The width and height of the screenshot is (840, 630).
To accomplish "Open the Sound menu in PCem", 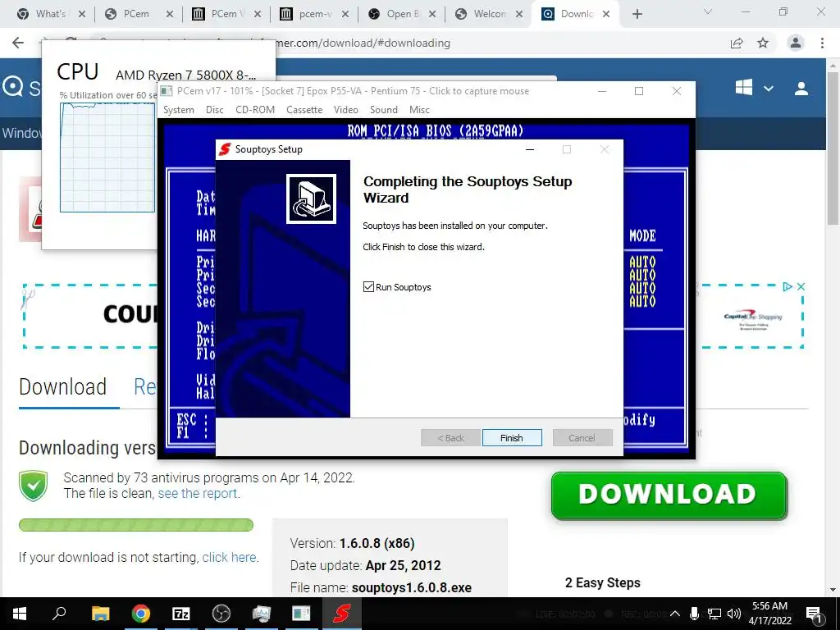I will tap(384, 109).
